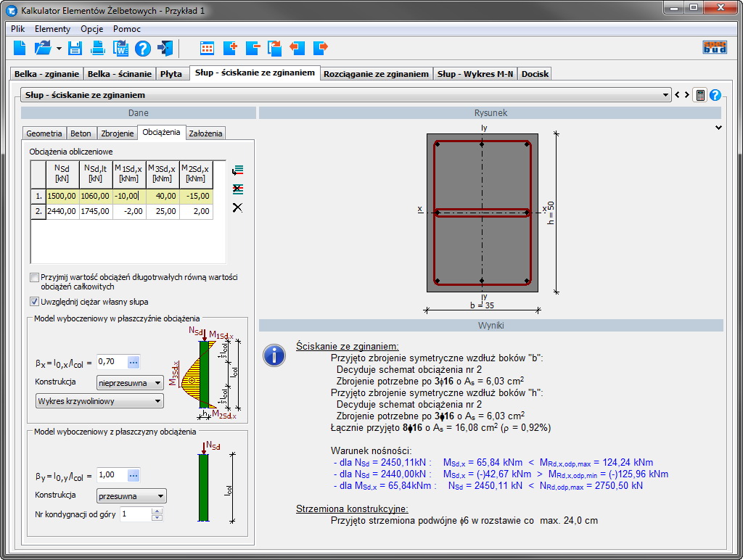Delete load row icon beside table
The width and height of the screenshot is (743, 560).
(238, 189)
